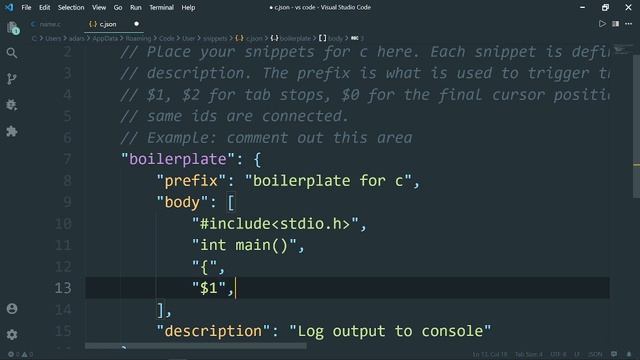Image resolution: width=640 pixels, height=360 pixels.
Task: Open the Search view
Action: (12, 53)
